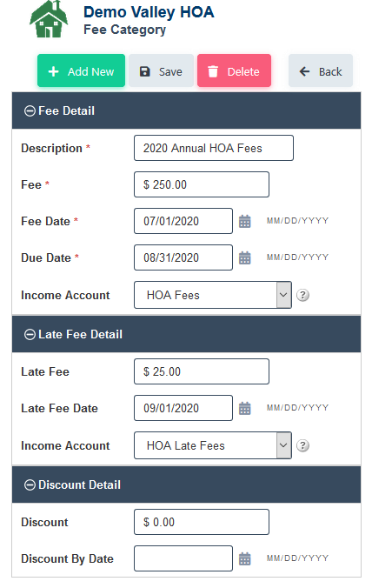
Task: Collapse the Discount Detail section
Action: pos(30,484)
